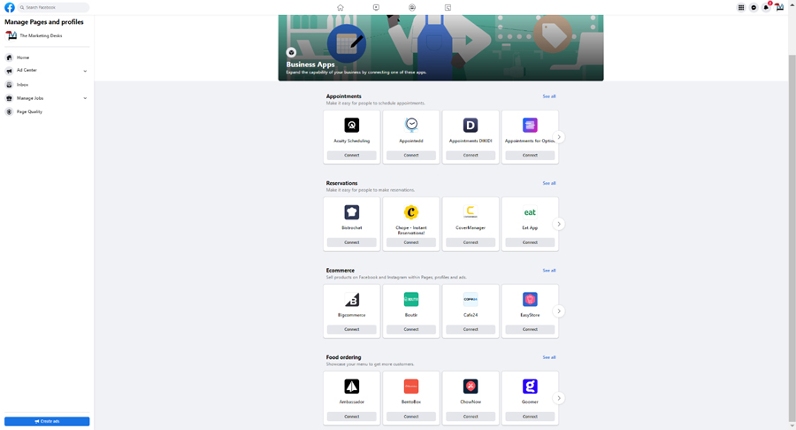Open the Watch video tab
This screenshot has height=430, width=796.
[x=376, y=8]
